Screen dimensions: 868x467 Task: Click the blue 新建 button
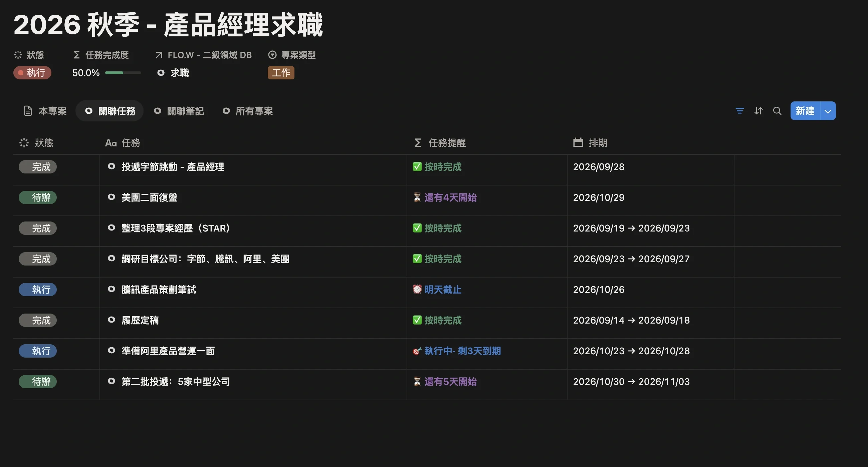(x=805, y=111)
